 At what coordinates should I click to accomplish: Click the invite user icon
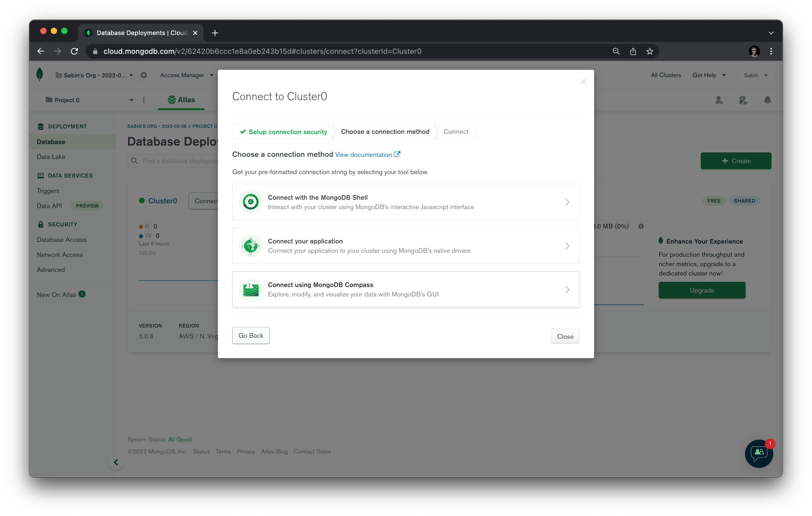pyautogui.click(x=719, y=100)
